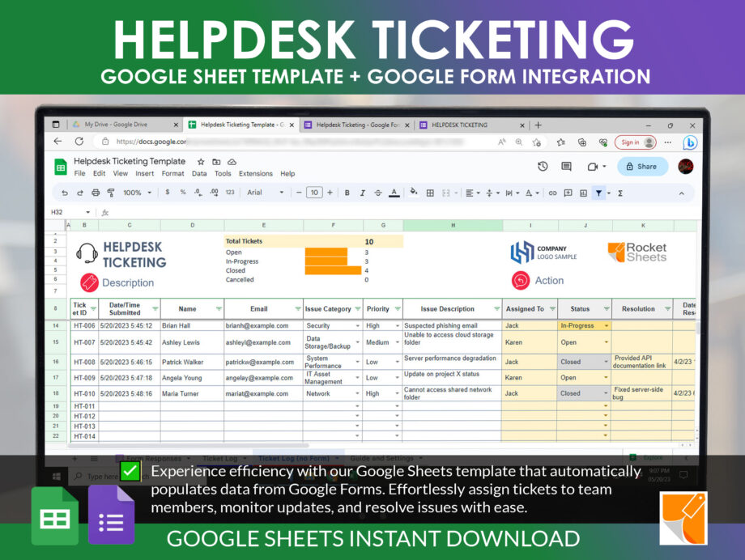745x560 pixels.
Task: Open the File menu
Action: click(x=79, y=173)
